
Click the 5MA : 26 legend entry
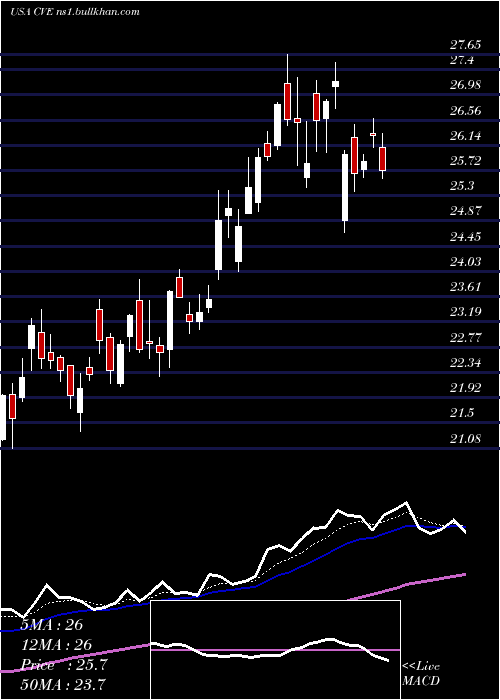[x=51, y=625]
